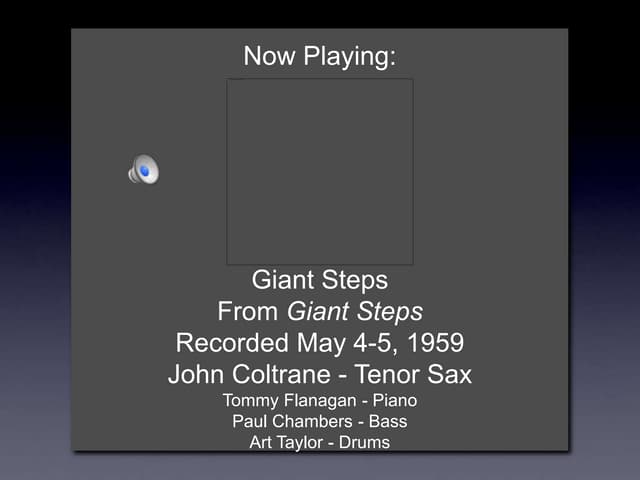Viewport: 640px width, 480px height.
Task: Click the word "Recorded" in the date line
Action: click(232, 343)
